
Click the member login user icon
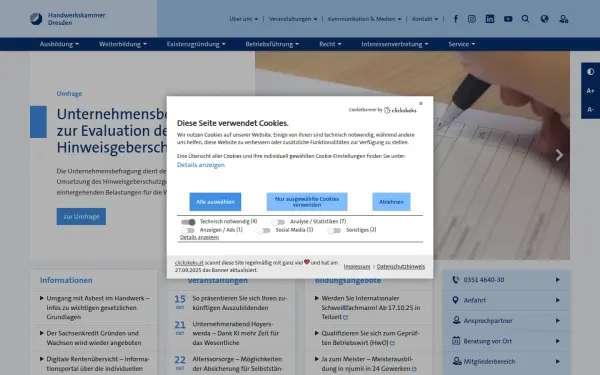pyautogui.click(x=563, y=19)
